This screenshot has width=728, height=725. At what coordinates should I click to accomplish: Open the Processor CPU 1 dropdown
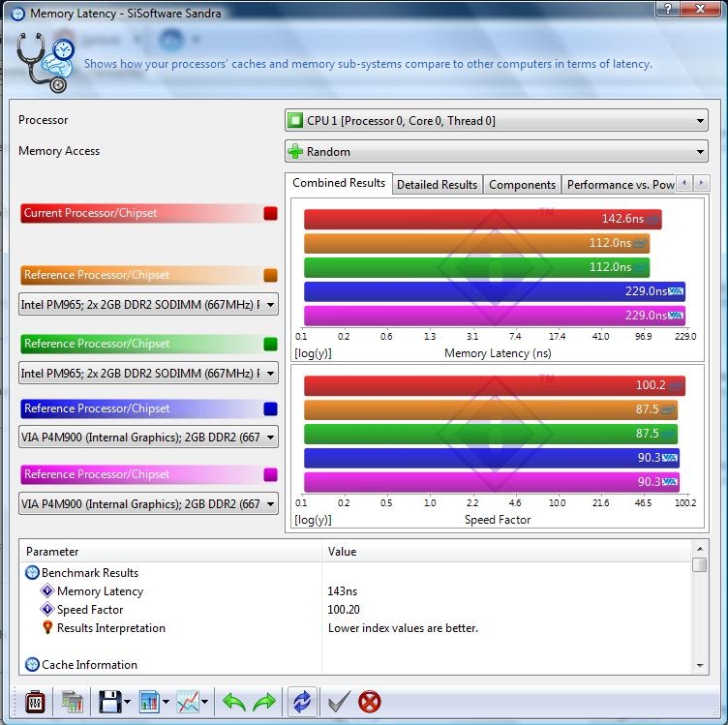[x=497, y=121]
